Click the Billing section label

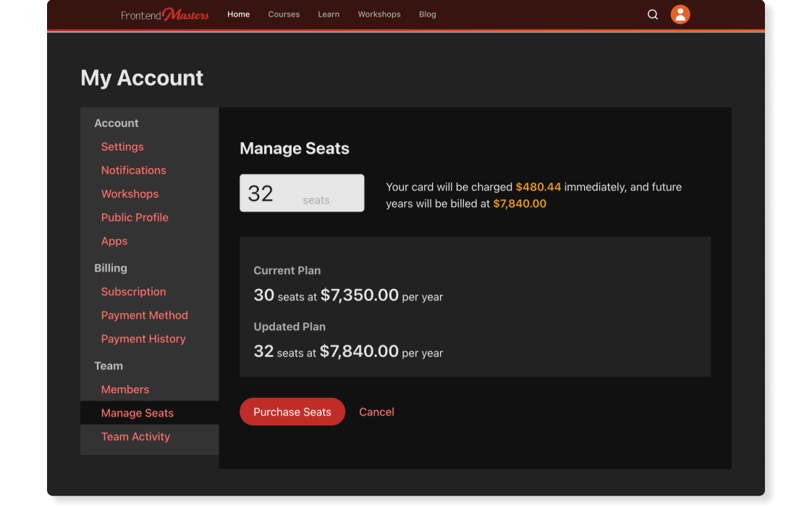[111, 268]
